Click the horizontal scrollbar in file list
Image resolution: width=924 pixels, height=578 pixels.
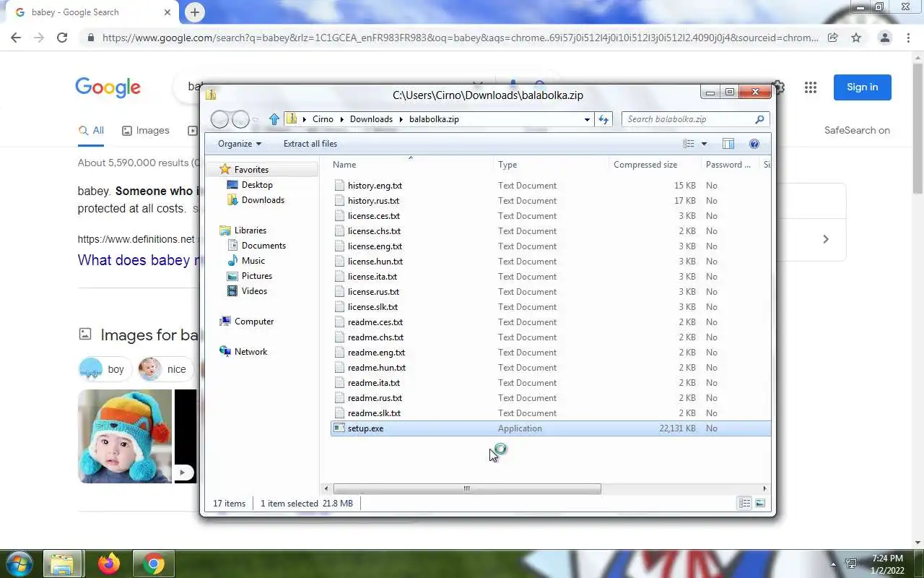point(467,489)
